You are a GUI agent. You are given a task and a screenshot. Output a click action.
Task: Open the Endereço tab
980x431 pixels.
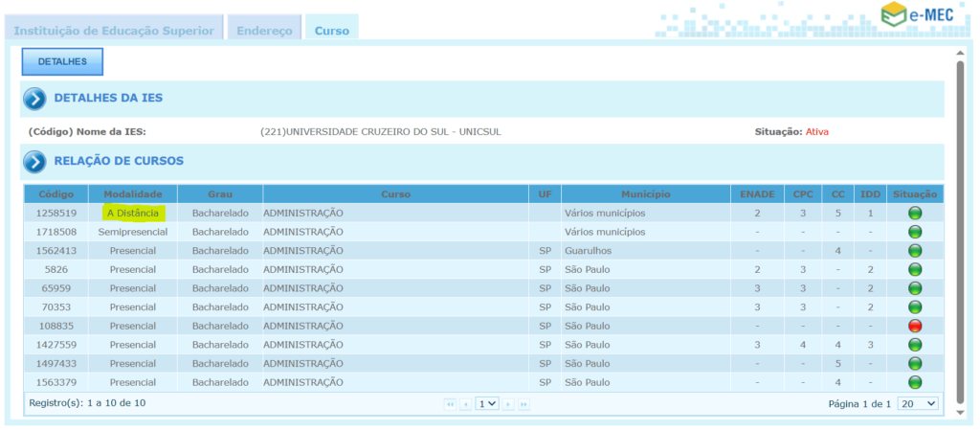point(264,31)
